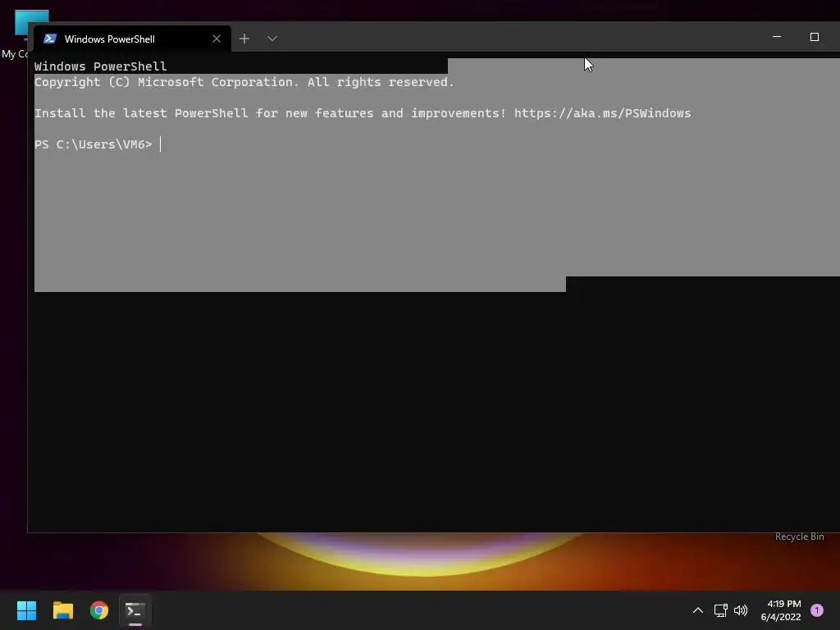Open the clock showing 4:19 PM

click(x=781, y=610)
